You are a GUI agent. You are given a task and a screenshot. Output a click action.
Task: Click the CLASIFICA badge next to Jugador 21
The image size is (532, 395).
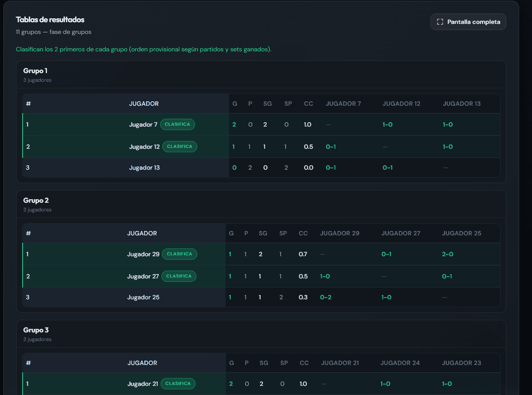[x=178, y=384]
